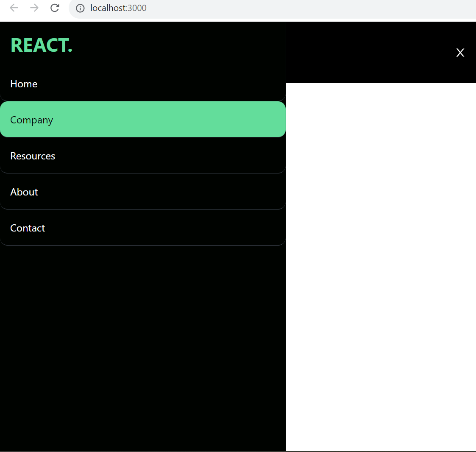
Task: Open the Contact page link
Action: pyautogui.click(x=28, y=228)
